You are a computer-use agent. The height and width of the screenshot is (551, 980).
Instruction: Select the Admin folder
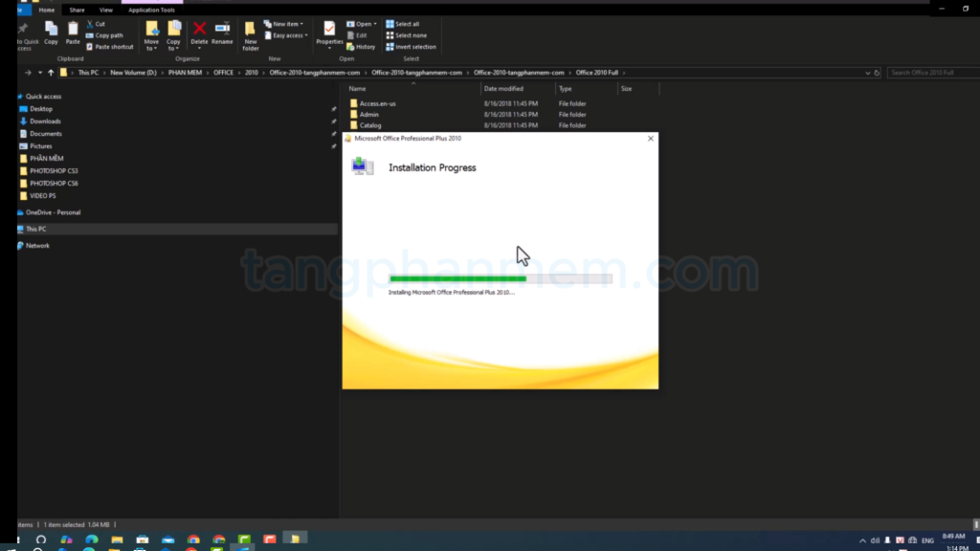pyautogui.click(x=368, y=115)
